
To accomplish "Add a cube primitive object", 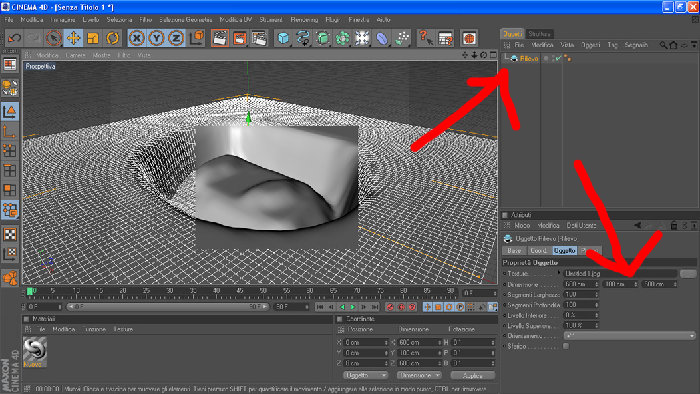I will (x=283, y=38).
